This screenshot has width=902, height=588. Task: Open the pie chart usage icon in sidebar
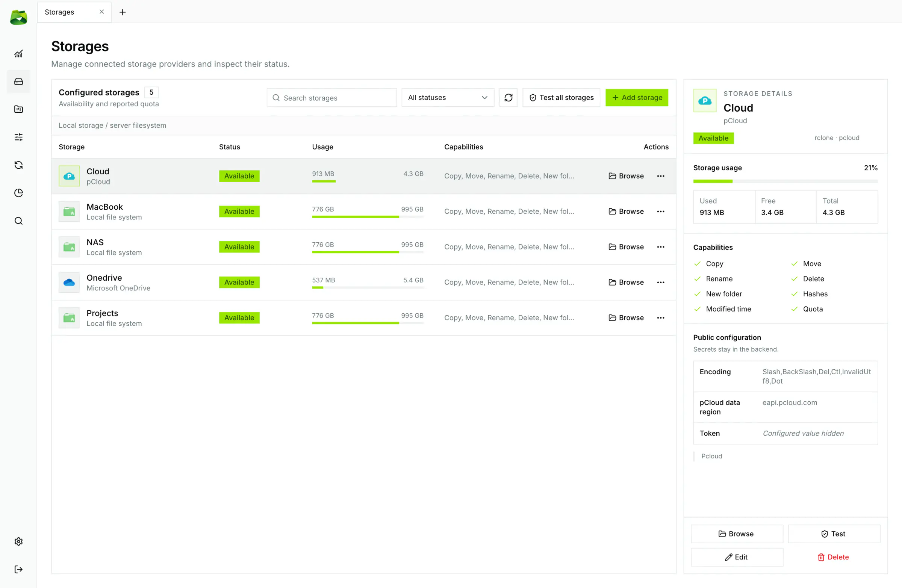18,193
